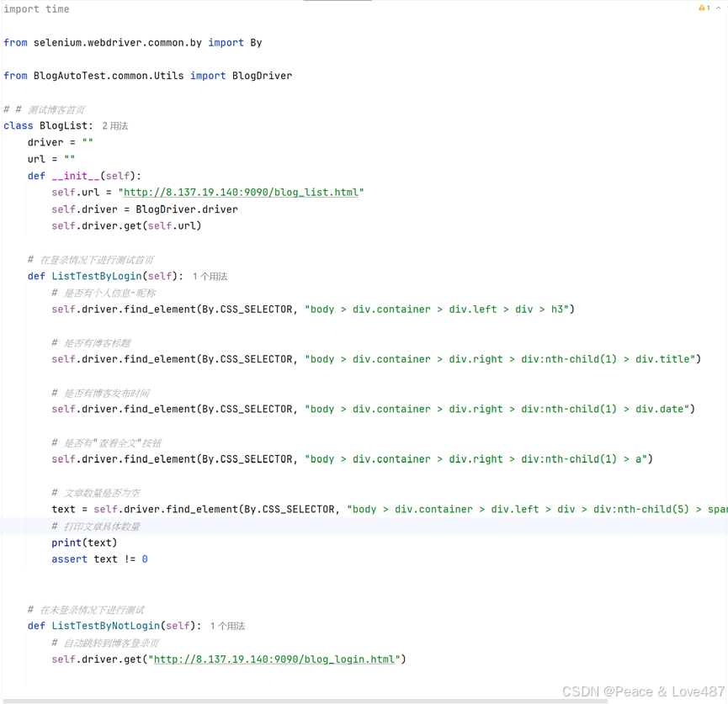Click 'self.driver.get(self.url)' line
The width and height of the screenshot is (728, 704).
coord(126,226)
